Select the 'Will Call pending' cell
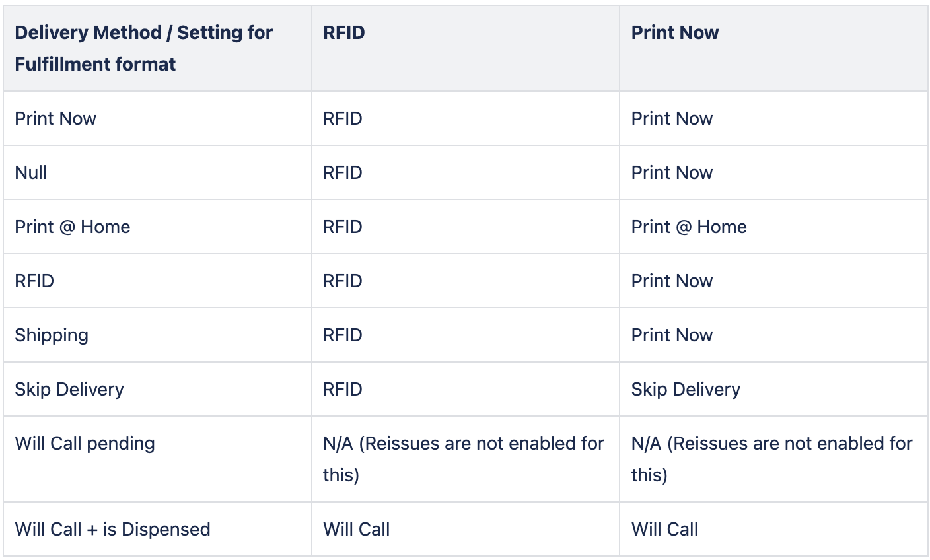The image size is (930, 560). [85, 443]
